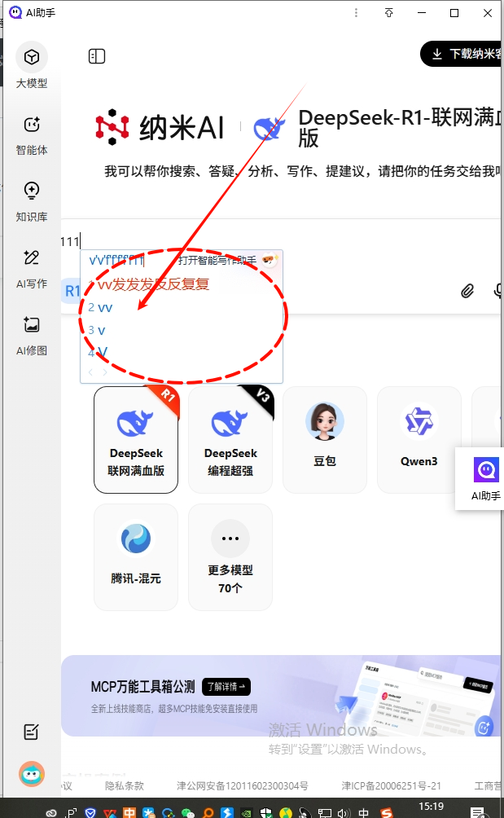Go to next IME candidate page arrow

[105, 372]
